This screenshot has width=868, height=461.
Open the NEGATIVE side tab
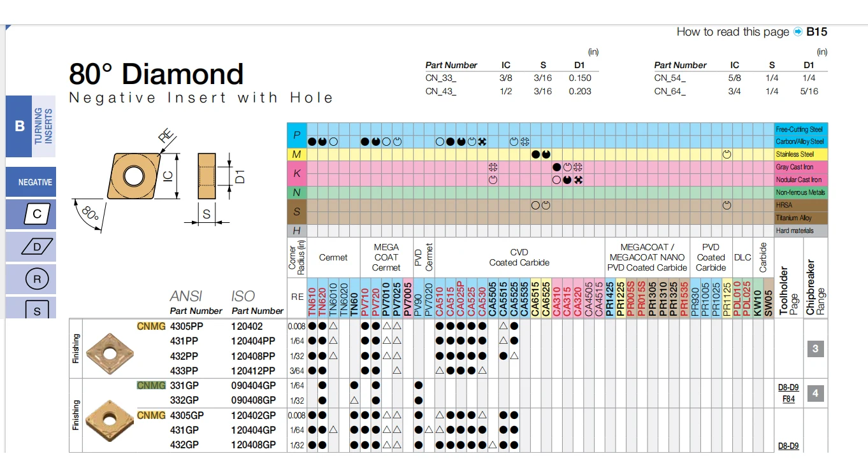click(x=31, y=182)
